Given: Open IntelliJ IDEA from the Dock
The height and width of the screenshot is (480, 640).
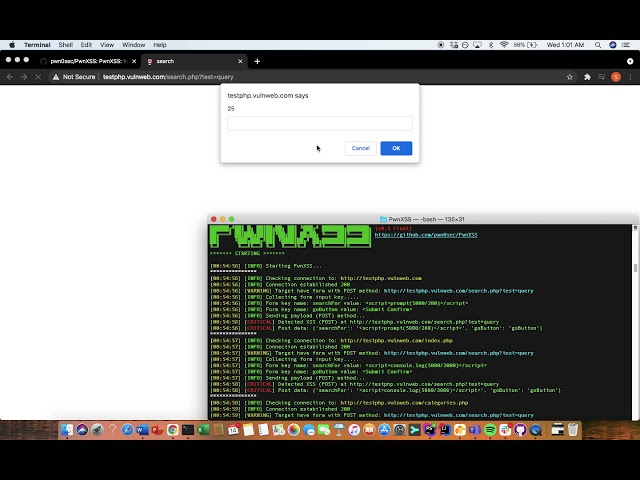Looking at the screenshot, I should [x=445, y=430].
